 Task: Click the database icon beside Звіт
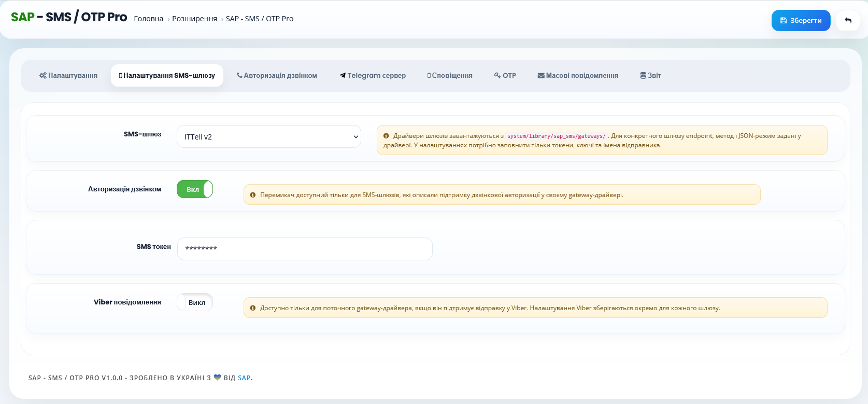[x=643, y=75]
